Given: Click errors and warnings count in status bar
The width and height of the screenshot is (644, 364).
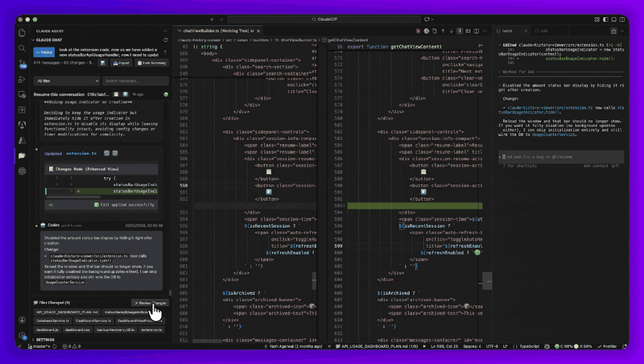Looking at the screenshot, I should pyautogui.click(x=72, y=346).
